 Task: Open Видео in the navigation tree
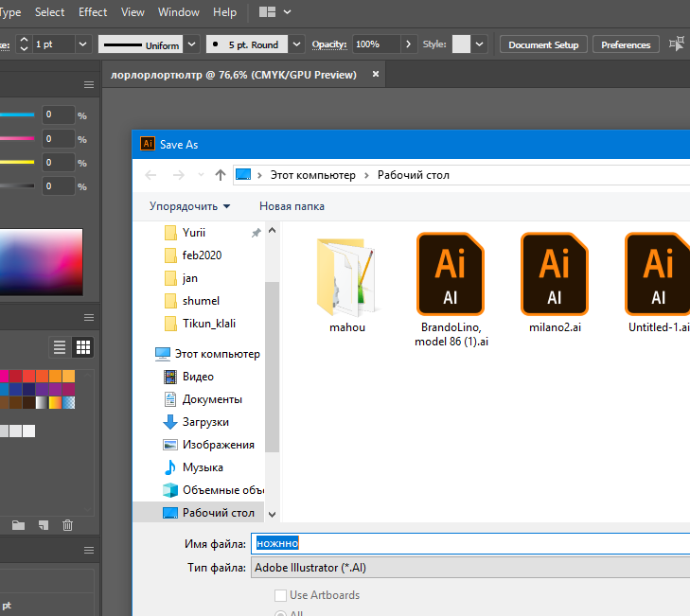click(x=198, y=377)
